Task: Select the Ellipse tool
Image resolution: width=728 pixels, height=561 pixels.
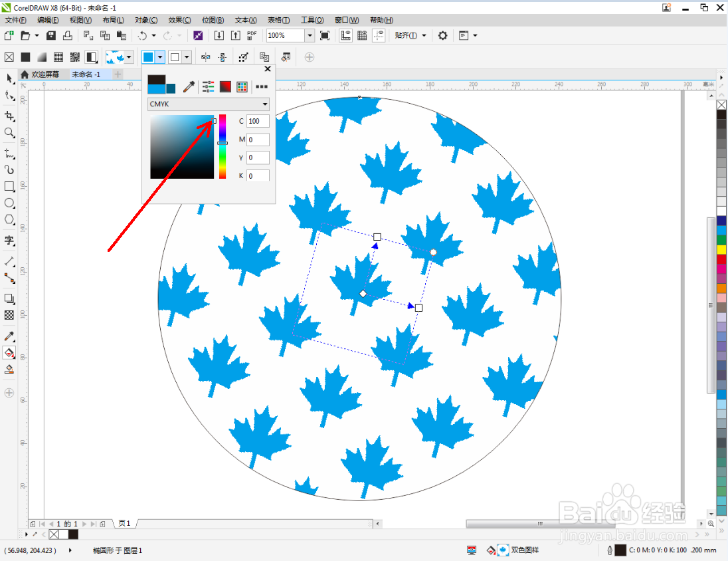Action: (9, 203)
